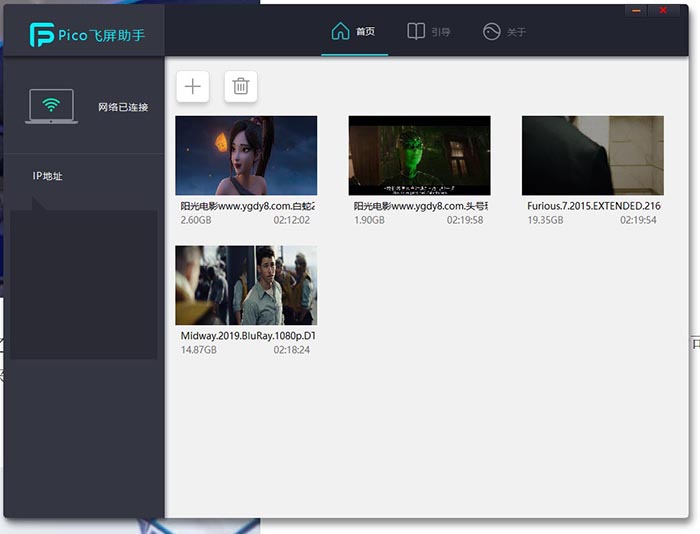Close the Pico window
This screenshot has height=534, width=700.
point(663,10)
